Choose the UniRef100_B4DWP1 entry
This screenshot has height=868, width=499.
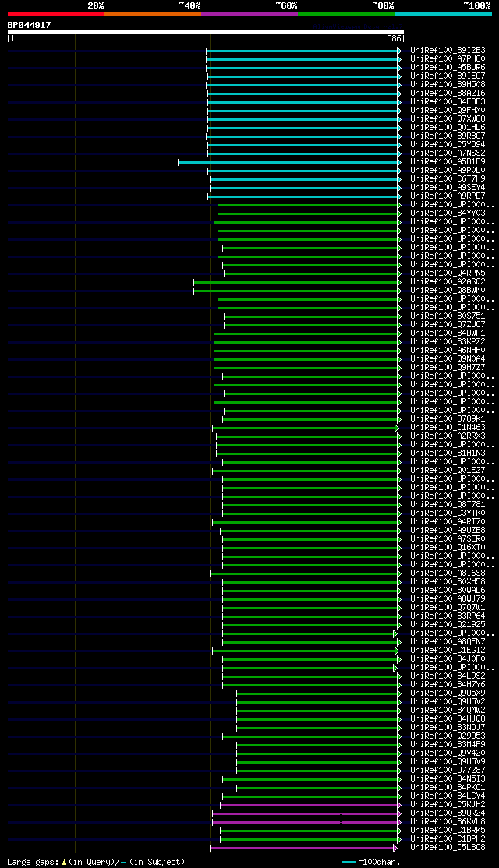(x=448, y=333)
